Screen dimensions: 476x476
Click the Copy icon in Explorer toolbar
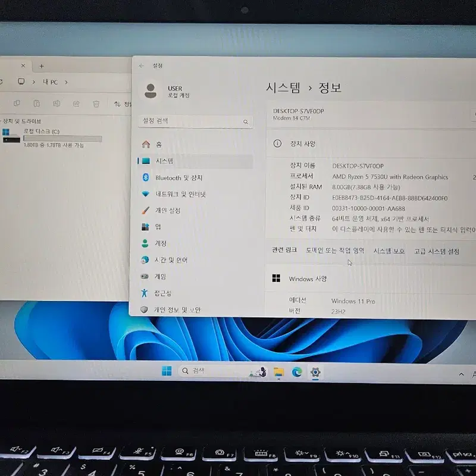click(x=17, y=104)
